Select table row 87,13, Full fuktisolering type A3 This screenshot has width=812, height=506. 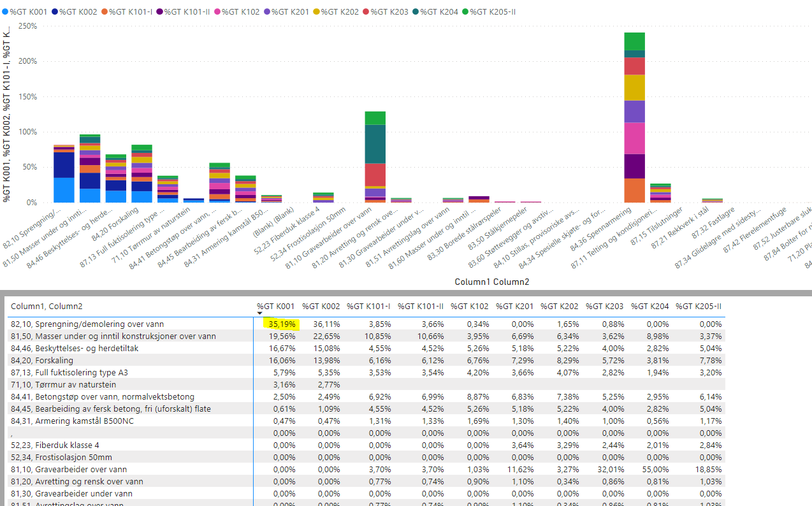pyautogui.click(x=366, y=372)
